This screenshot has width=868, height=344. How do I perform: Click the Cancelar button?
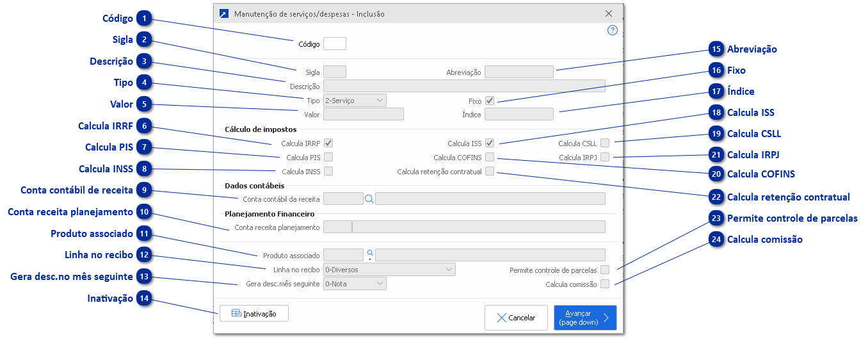(516, 318)
